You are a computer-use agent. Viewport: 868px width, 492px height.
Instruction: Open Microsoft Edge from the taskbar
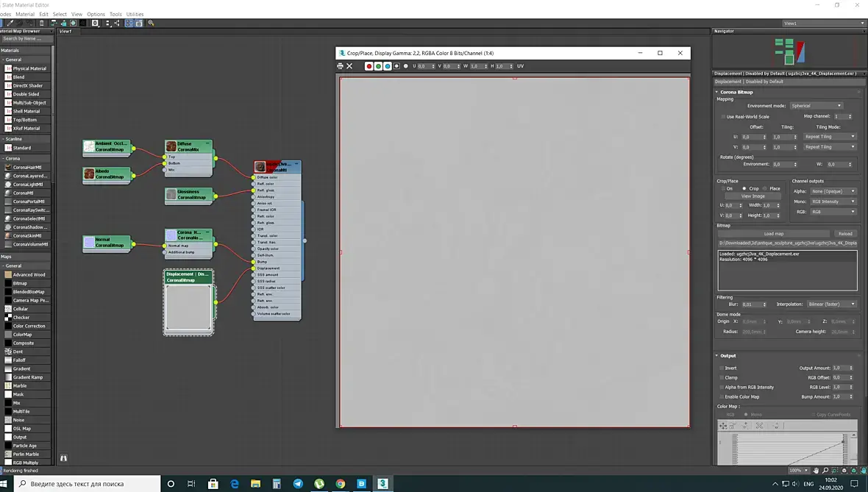pyautogui.click(x=234, y=483)
